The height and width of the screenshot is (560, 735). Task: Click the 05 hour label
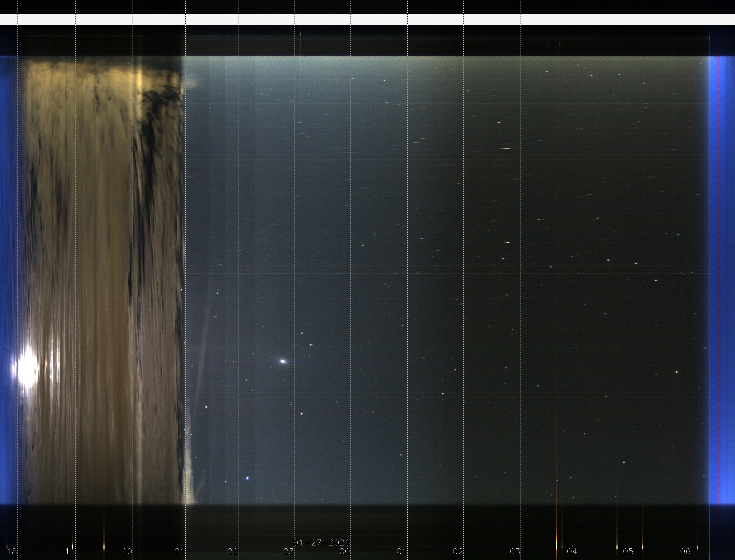click(x=628, y=551)
